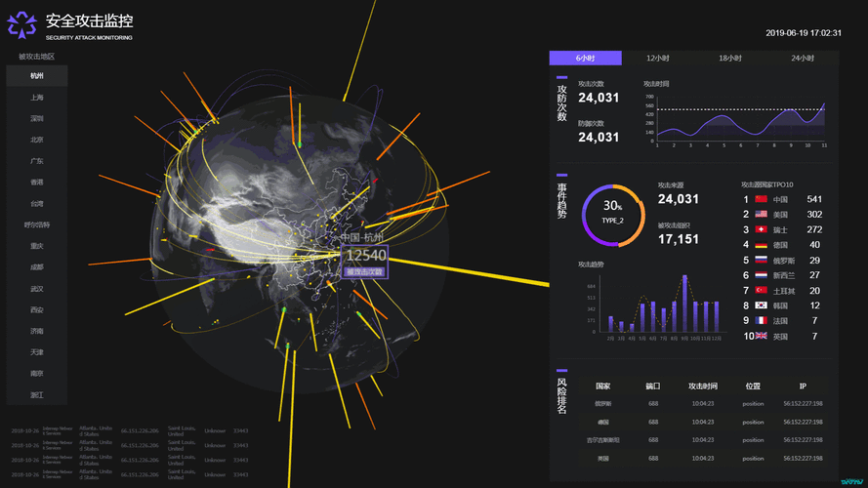
Task: Click the China flag in the TOP10 list
Action: (x=762, y=199)
